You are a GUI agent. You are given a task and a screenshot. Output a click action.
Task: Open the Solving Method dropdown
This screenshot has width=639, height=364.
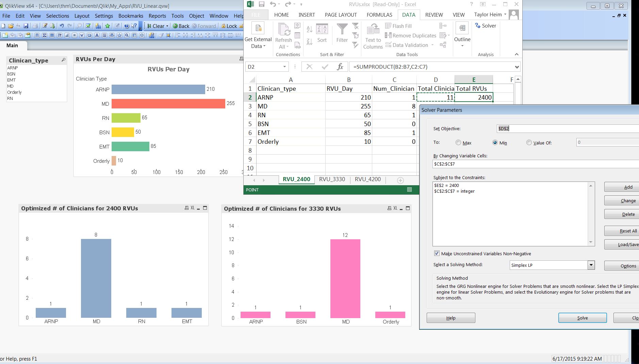tap(591, 265)
